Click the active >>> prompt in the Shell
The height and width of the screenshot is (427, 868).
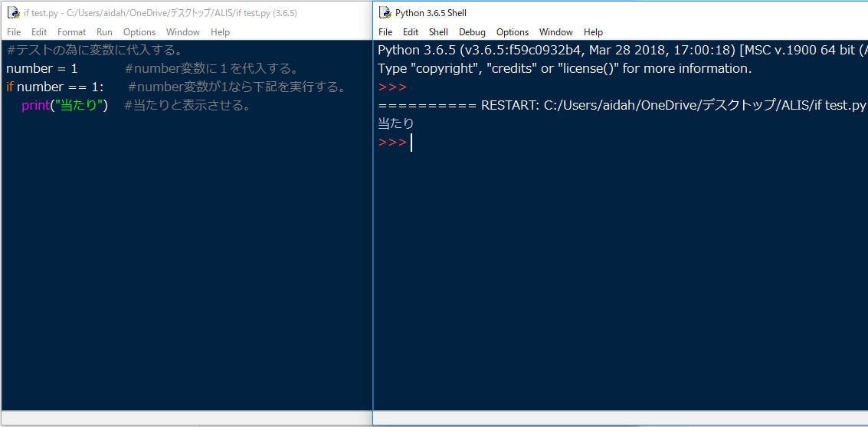[392, 143]
